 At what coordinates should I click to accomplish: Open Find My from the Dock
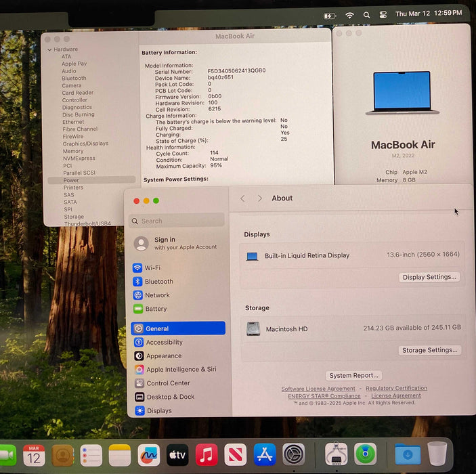[x=365, y=454]
